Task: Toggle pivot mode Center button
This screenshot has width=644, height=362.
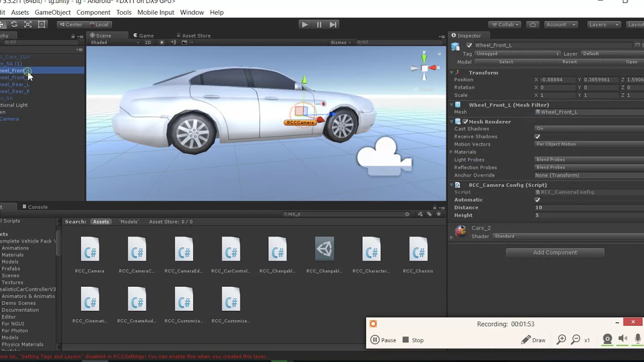Action: click(70, 24)
